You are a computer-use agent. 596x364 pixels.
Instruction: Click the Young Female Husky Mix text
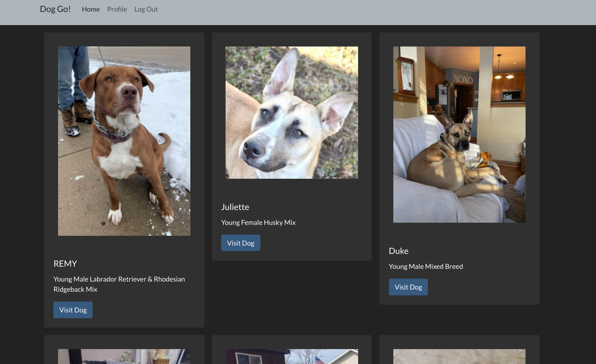click(x=258, y=222)
